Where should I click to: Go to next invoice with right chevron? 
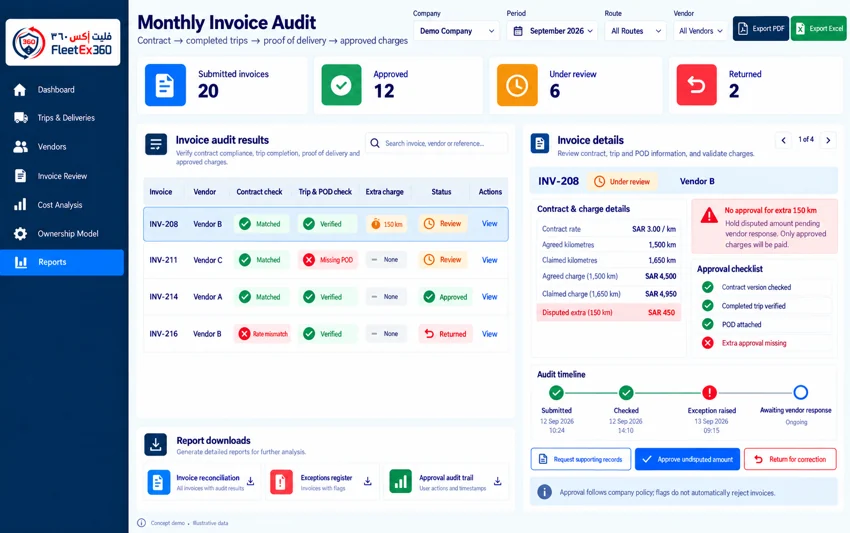(x=828, y=140)
